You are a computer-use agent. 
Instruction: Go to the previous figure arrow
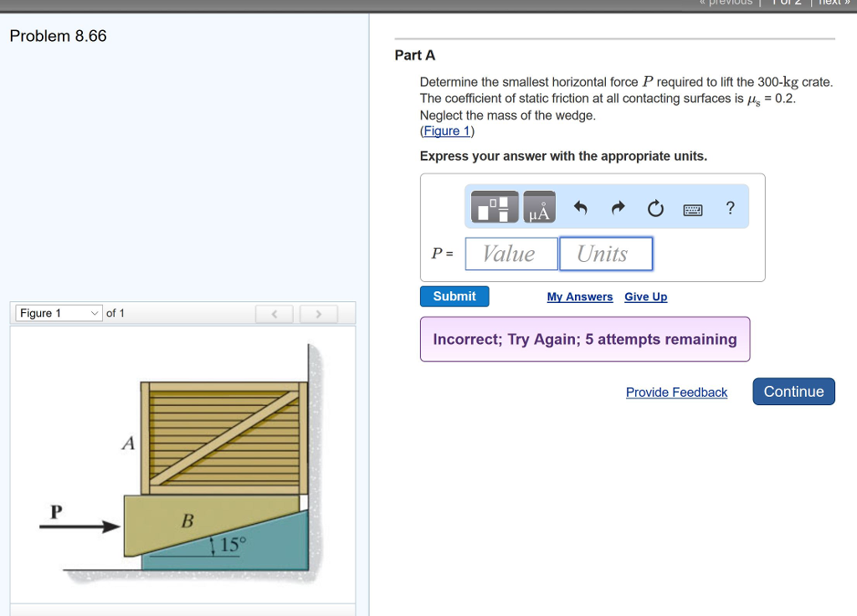pos(274,314)
